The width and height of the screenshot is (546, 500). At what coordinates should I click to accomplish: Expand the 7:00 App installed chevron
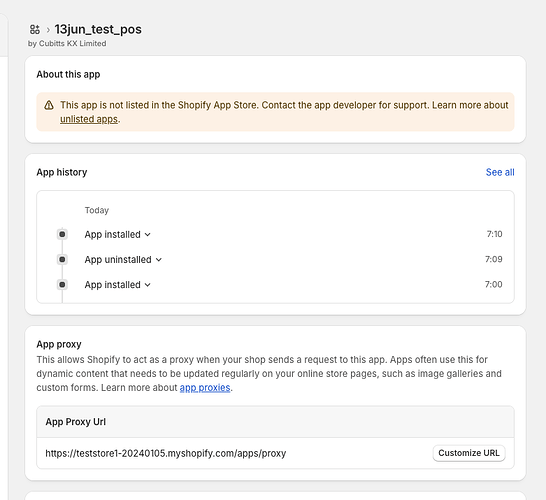click(148, 285)
